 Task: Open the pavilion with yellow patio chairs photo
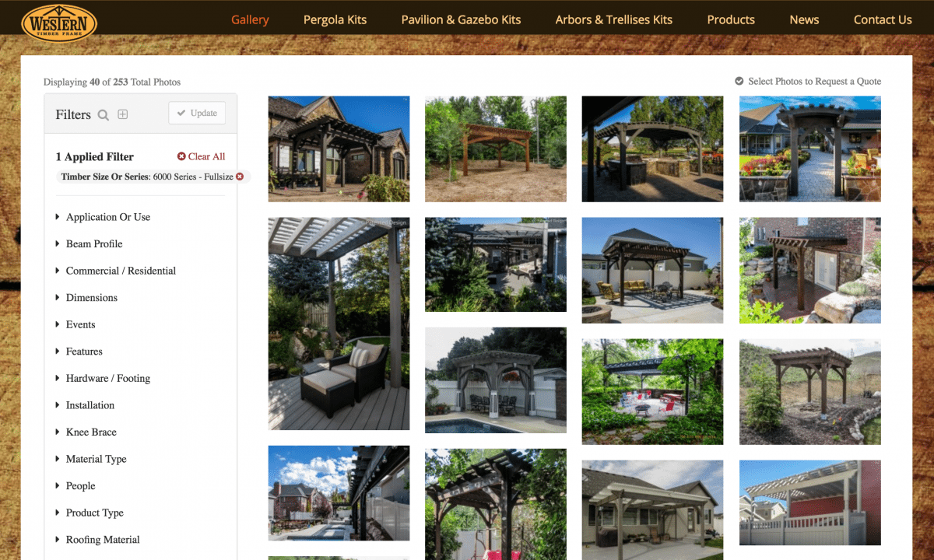point(652,271)
